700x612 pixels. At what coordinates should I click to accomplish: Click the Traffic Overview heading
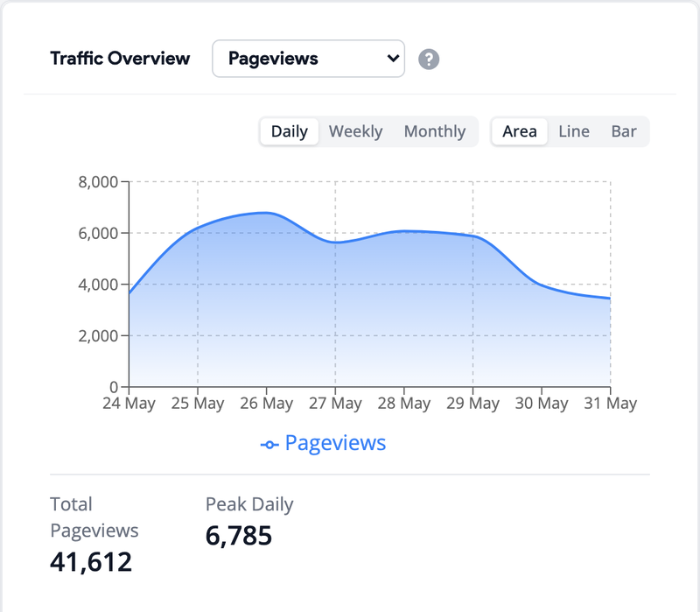pyautogui.click(x=120, y=59)
